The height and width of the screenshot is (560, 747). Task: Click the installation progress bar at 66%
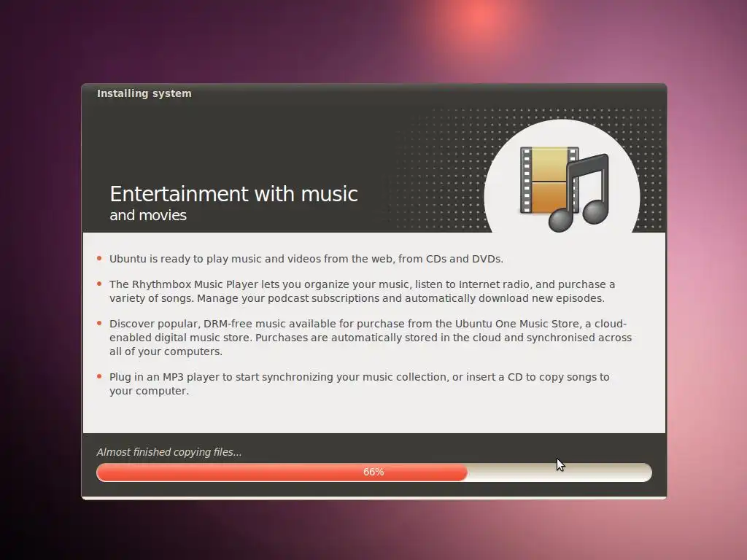click(374, 472)
